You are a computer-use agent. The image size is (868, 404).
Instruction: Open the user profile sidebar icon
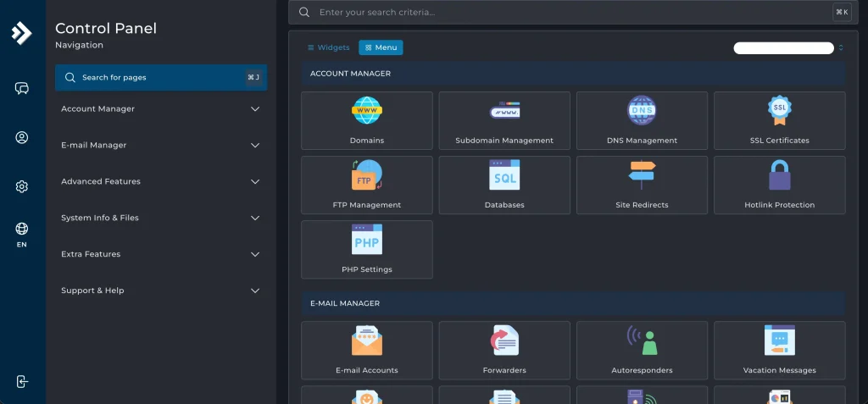click(21, 137)
